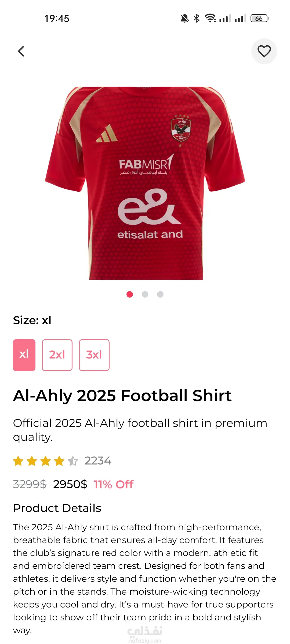This screenshot has width=290, height=644.
Task: Tap the first gold rating star
Action: click(18, 461)
